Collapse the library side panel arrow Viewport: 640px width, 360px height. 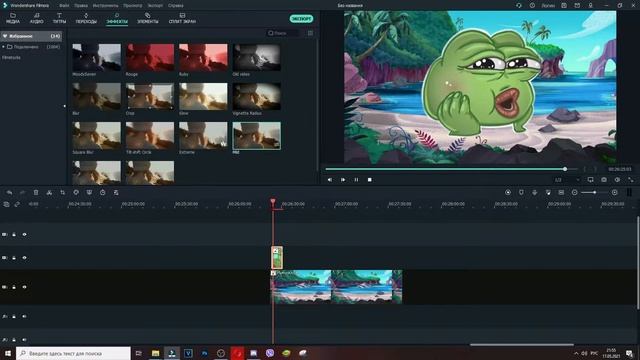pyautogui.click(x=64, y=106)
